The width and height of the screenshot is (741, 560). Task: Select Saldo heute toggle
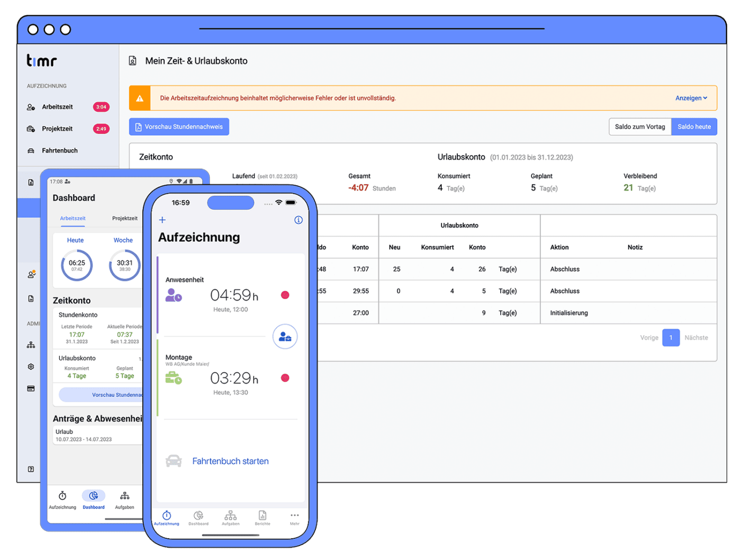pos(694,127)
